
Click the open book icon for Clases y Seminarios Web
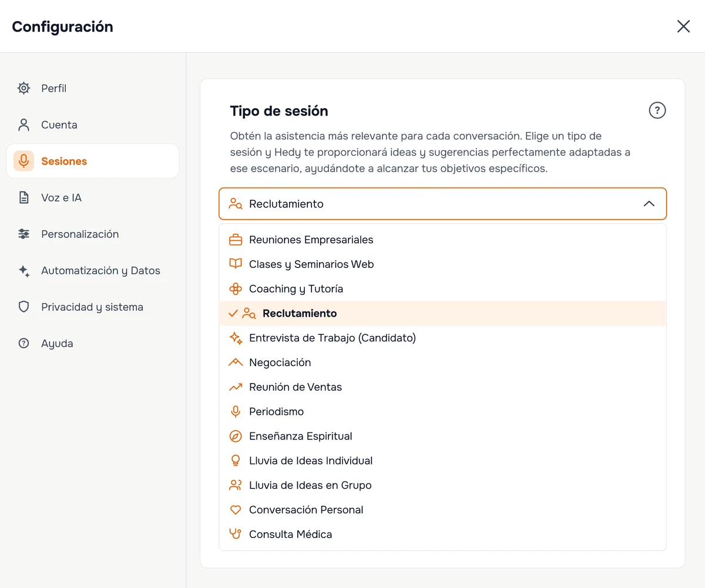point(236,264)
